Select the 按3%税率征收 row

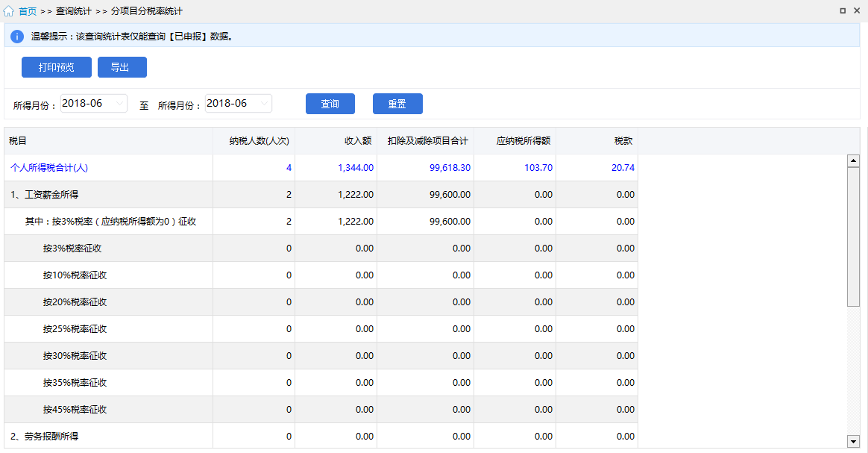(x=321, y=248)
